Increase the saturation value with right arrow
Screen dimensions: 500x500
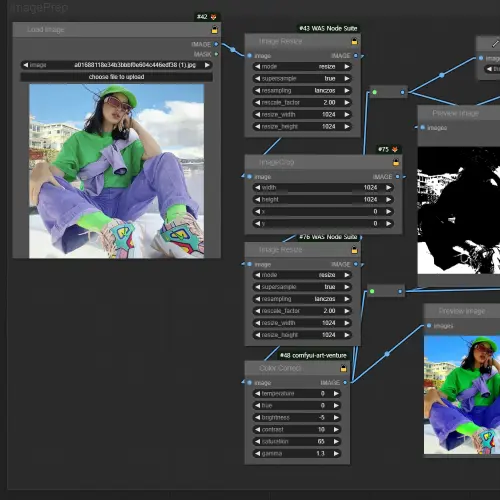tap(336, 442)
